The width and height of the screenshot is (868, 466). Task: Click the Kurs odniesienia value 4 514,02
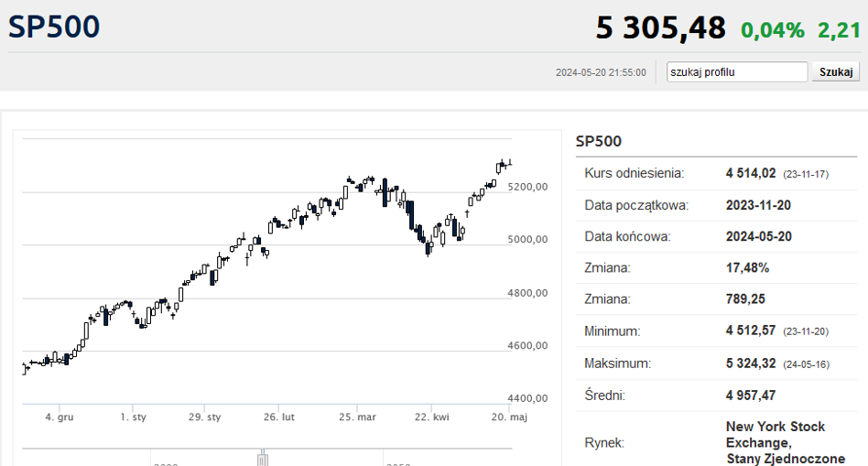(751, 173)
